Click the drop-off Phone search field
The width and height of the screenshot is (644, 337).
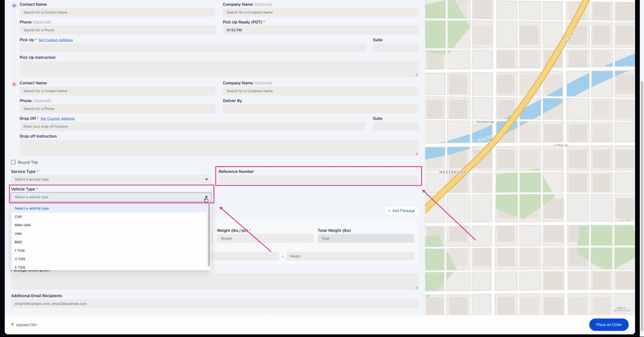(x=118, y=109)
